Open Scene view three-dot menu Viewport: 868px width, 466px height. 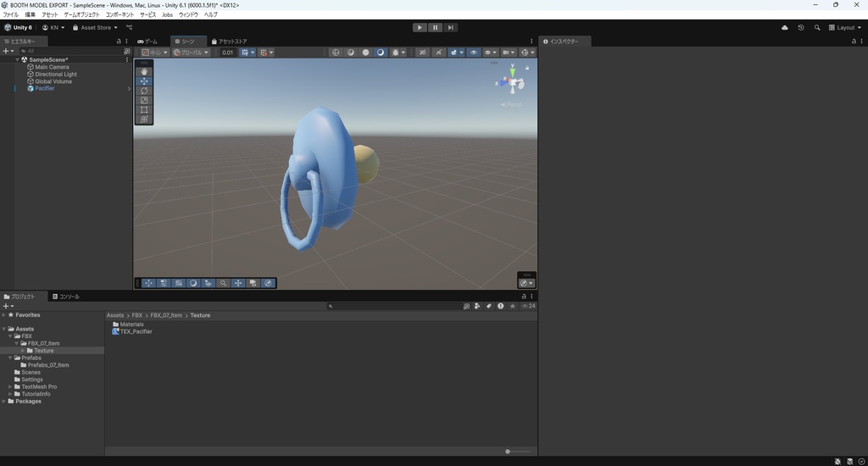[x=531, y=41]
